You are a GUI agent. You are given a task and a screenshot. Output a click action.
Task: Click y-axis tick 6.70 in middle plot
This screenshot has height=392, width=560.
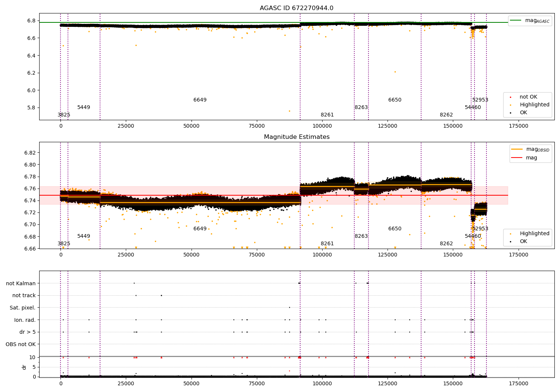point(30,224)
